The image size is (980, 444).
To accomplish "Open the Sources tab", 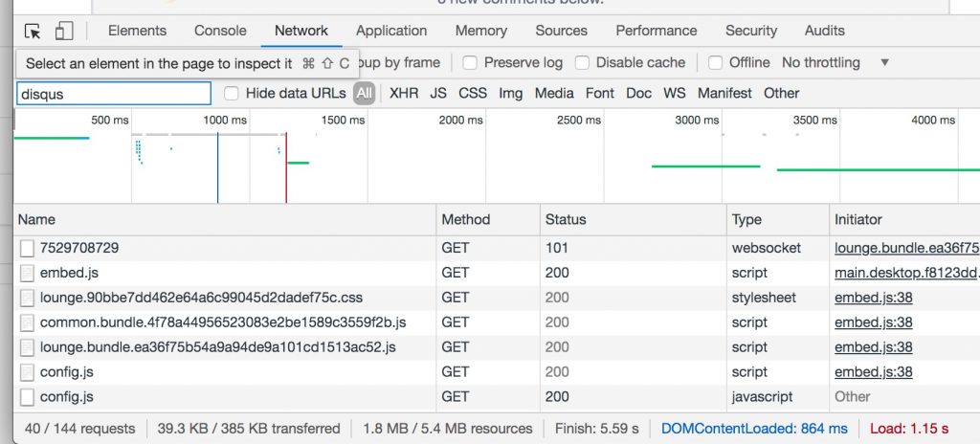I will point(561,31).
